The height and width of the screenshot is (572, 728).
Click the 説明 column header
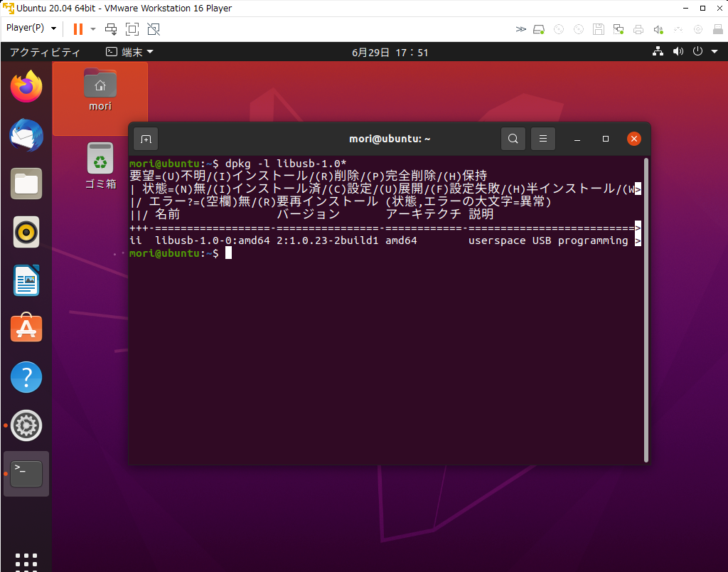tap(481, 214)
